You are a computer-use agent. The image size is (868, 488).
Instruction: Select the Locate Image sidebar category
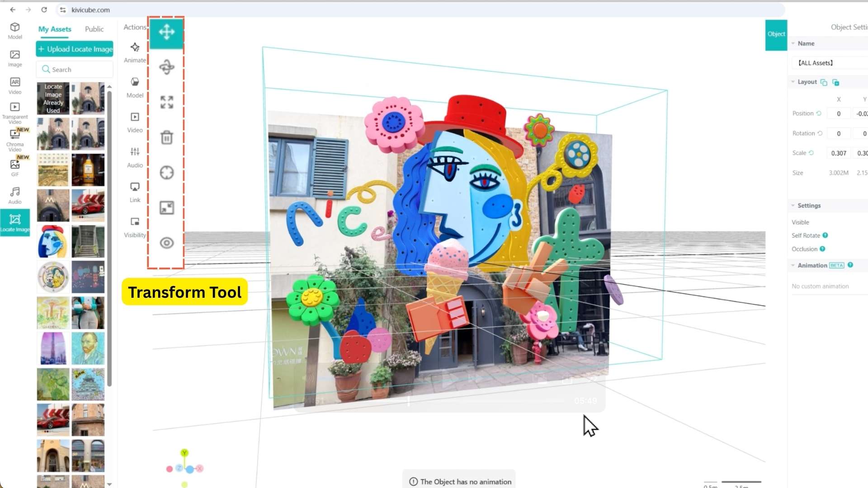pos(15,223)
